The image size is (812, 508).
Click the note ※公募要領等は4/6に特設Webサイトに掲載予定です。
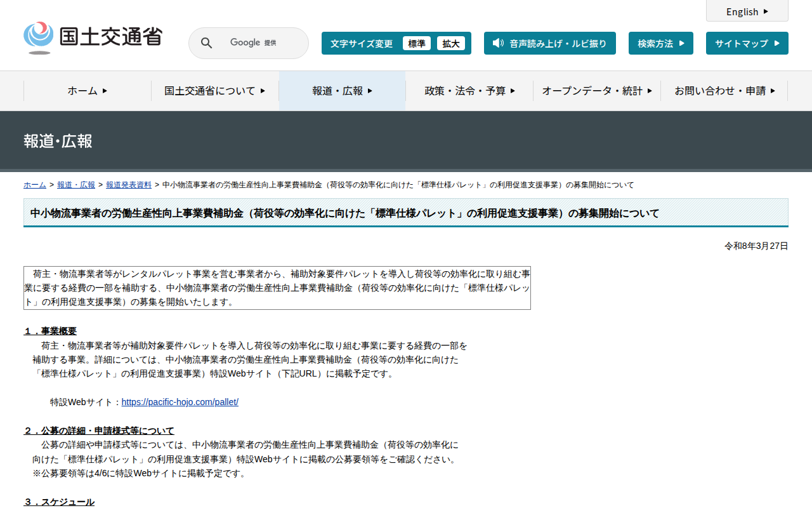(139, 473)
